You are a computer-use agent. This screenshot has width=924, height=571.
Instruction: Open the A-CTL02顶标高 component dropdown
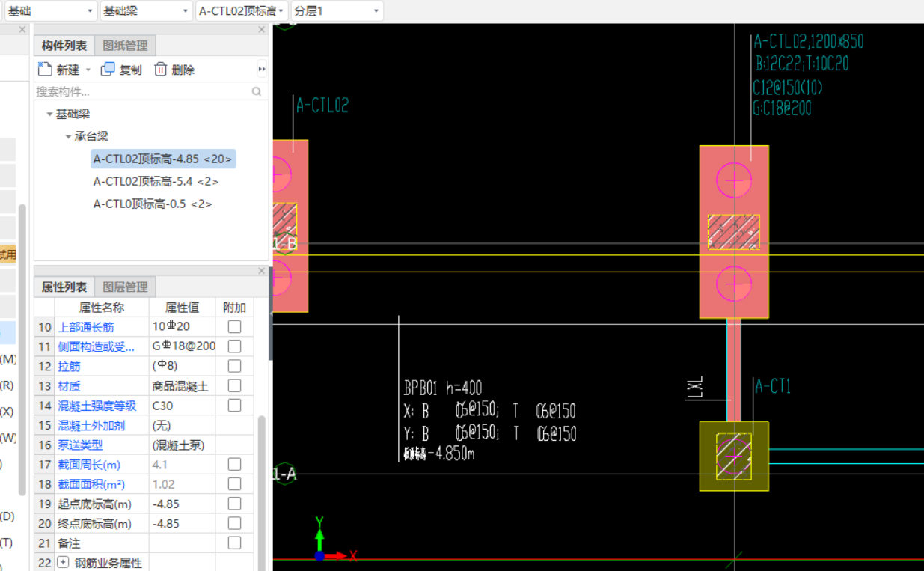coord(242,11)
